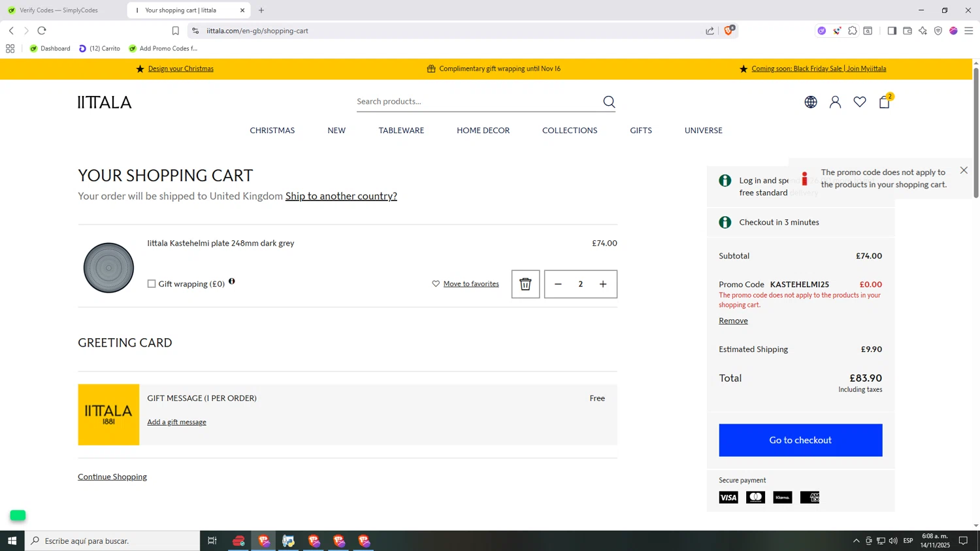Click Move to favorites link
Image resolution: width=980 pixels, height=551 pixels.
tap(471, 284)
